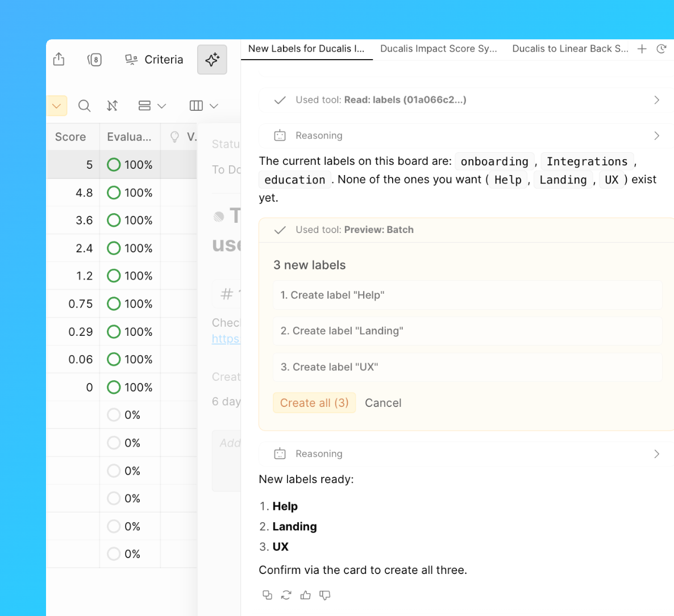Open the yellow filter dropdown chevron
This screenshot has width=674, height=616.
point(57,106)
